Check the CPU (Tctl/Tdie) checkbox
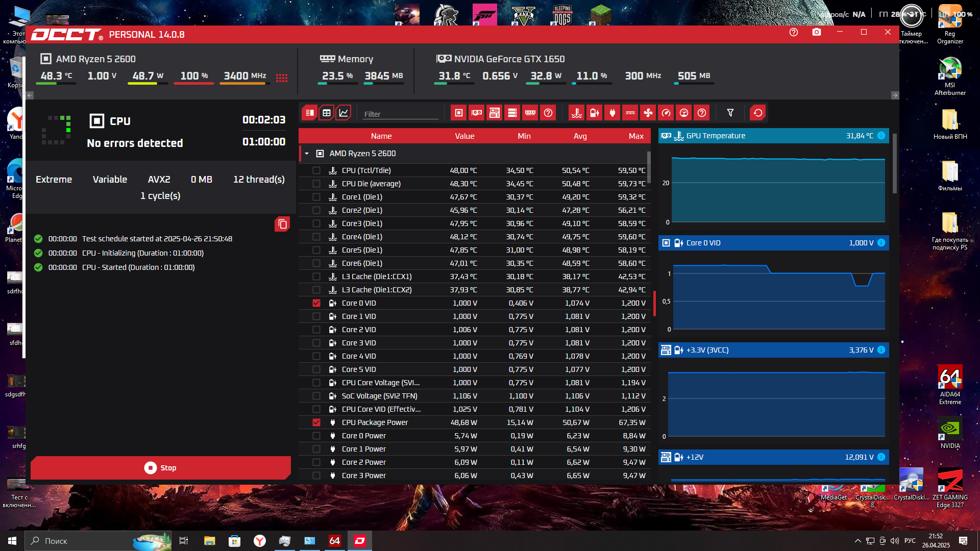Viewport: 980px width, 551px height. pyautogui.click(x=316, y=170)
